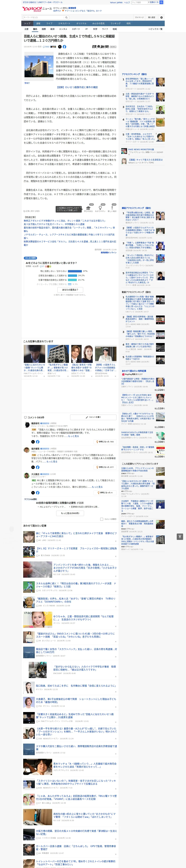Select the 速報 tab
Viewport: 186px width, 868px height.
coord(38,24)
